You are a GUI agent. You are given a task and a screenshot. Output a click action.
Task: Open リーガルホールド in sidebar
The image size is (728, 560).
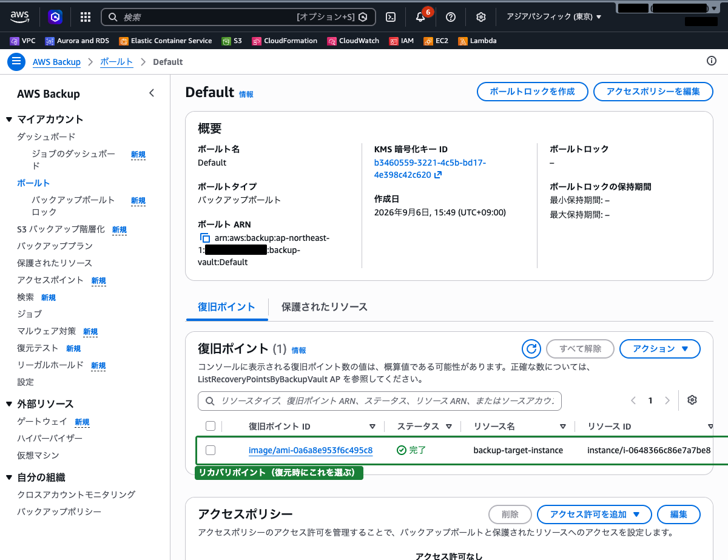pyautogui.click(x=50, y=365)
